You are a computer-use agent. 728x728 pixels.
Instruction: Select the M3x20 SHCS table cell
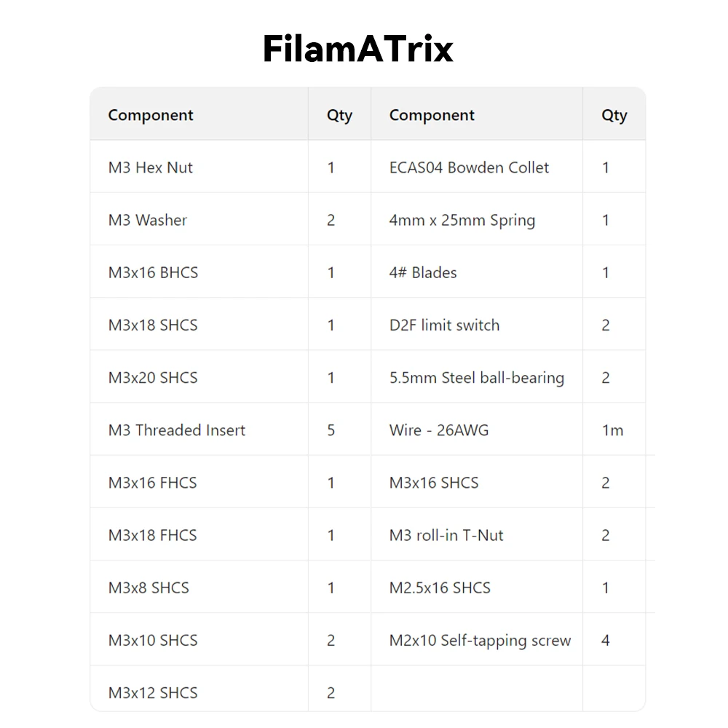[x=153, y=377]
